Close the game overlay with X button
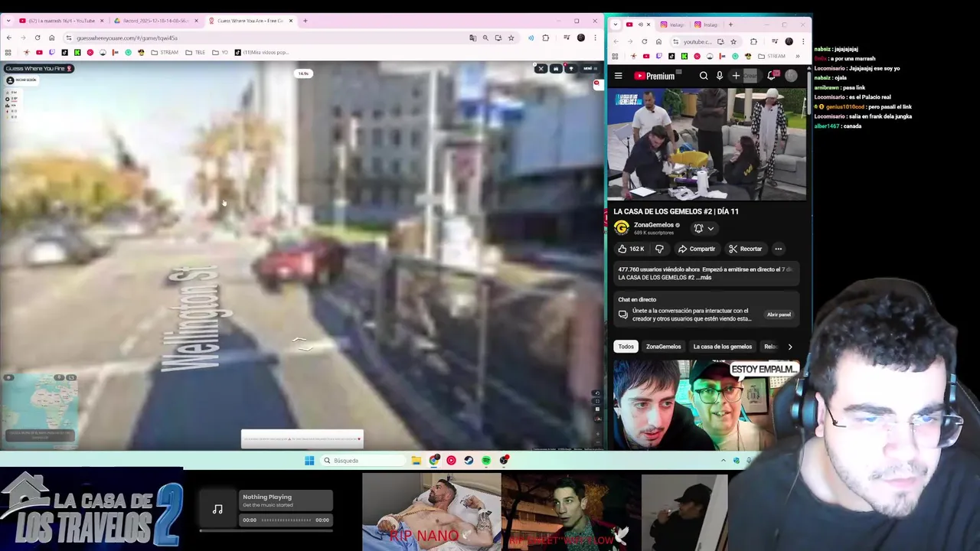This screenshot has height=551, width=980. pos(541,69)
